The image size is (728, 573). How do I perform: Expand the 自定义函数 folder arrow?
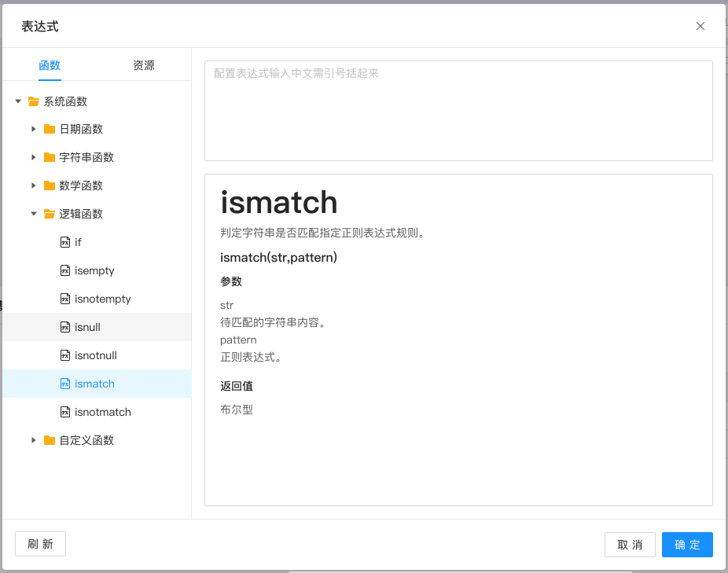(x=34, y=440)
